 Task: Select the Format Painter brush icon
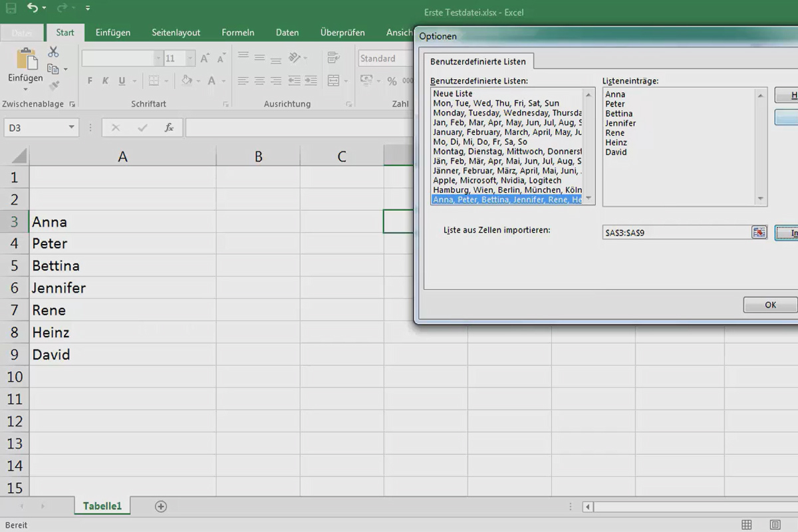pyautogui.click(x=54, y=86)
